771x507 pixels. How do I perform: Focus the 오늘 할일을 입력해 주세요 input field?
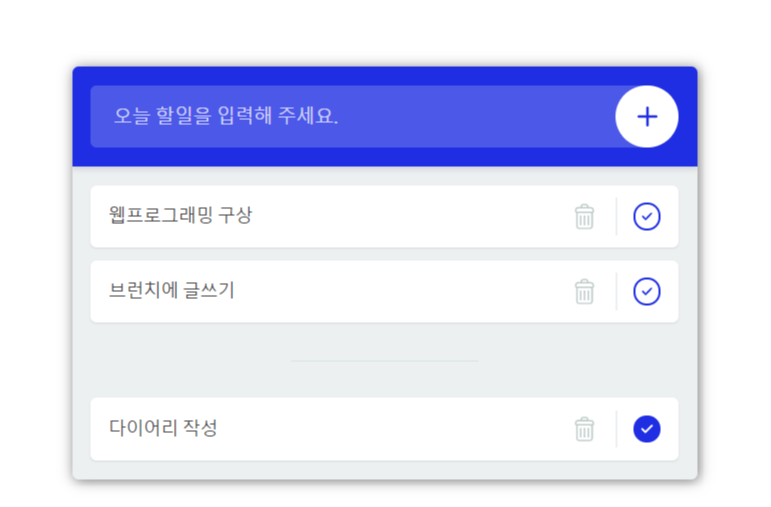tap(353, 117)
